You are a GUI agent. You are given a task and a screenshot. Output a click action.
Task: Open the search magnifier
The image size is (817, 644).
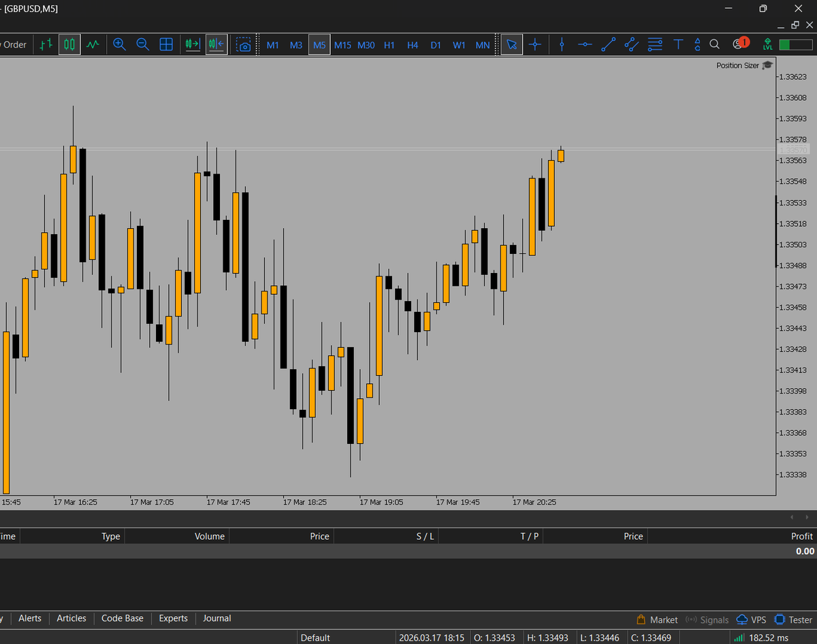pos(714,44)
